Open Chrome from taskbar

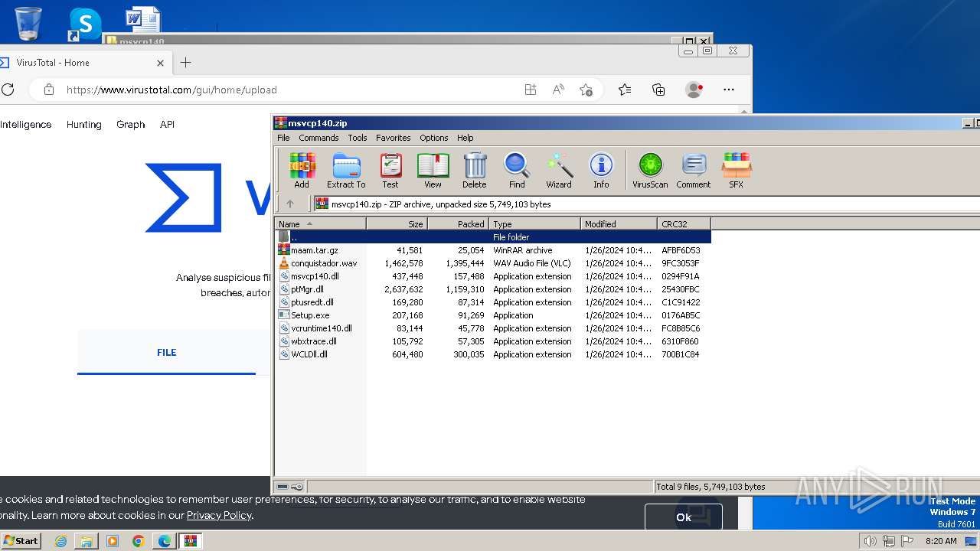139,541
